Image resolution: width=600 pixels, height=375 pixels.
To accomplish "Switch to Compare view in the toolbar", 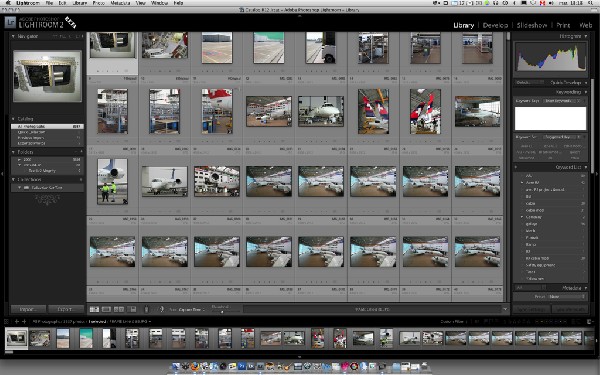I will 119,309.
